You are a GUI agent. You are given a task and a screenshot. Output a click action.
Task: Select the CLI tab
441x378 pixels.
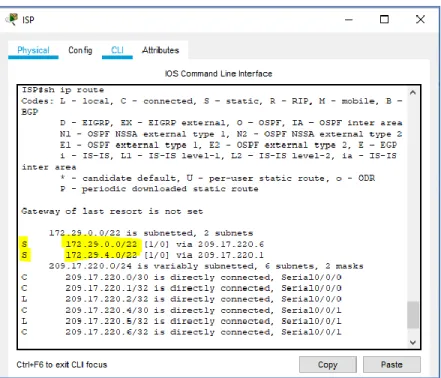pyautogui.click(x=117, y=50)
